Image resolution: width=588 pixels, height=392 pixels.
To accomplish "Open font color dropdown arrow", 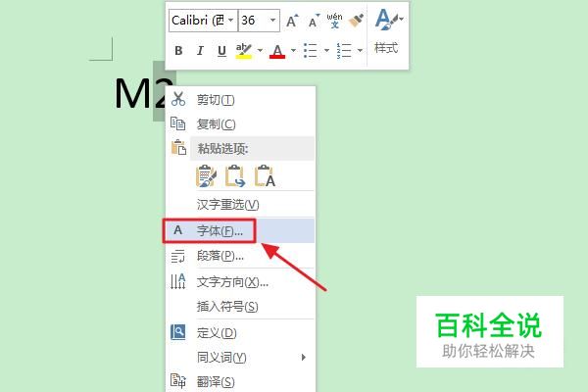I will coord(293,50).
